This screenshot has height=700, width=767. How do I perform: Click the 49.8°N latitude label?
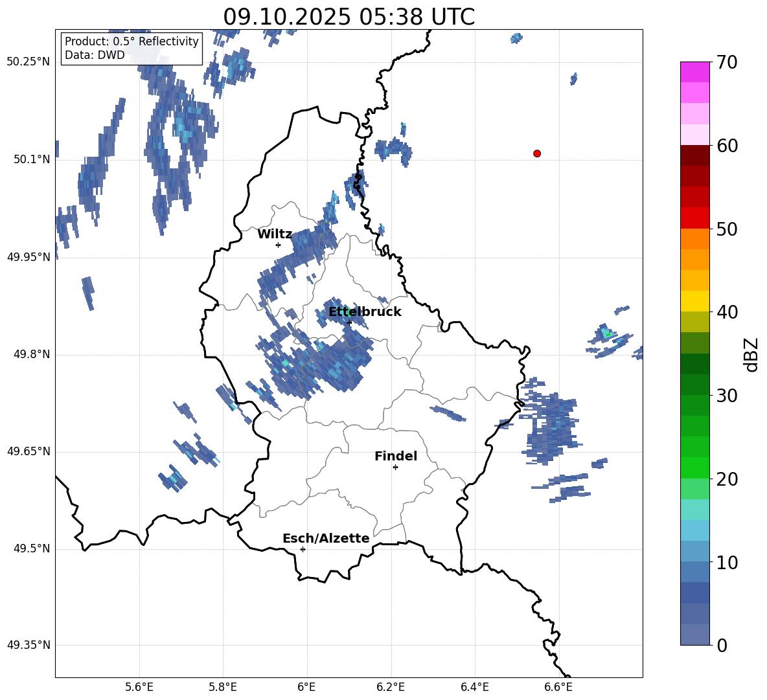click(32, 354)
